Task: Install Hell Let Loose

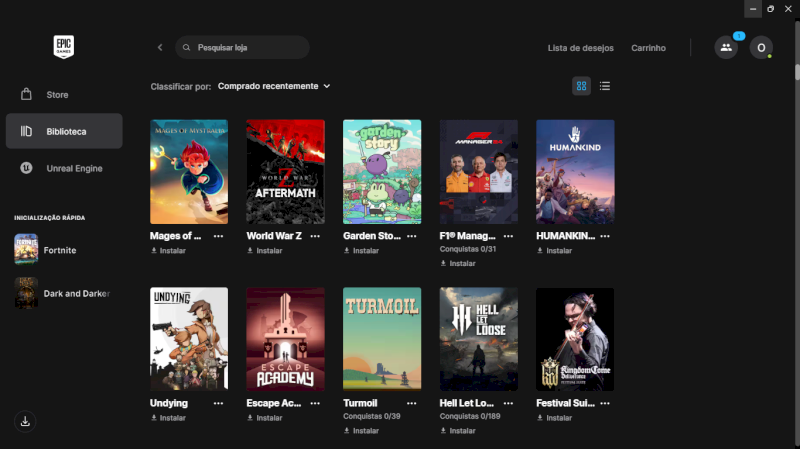Action: point(458,431)
